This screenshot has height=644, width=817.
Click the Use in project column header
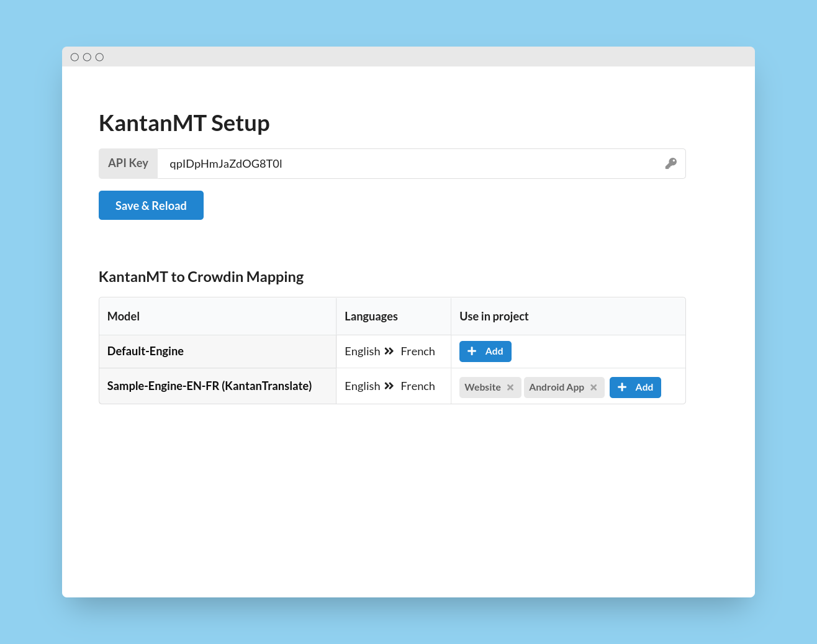click(494, 317)
